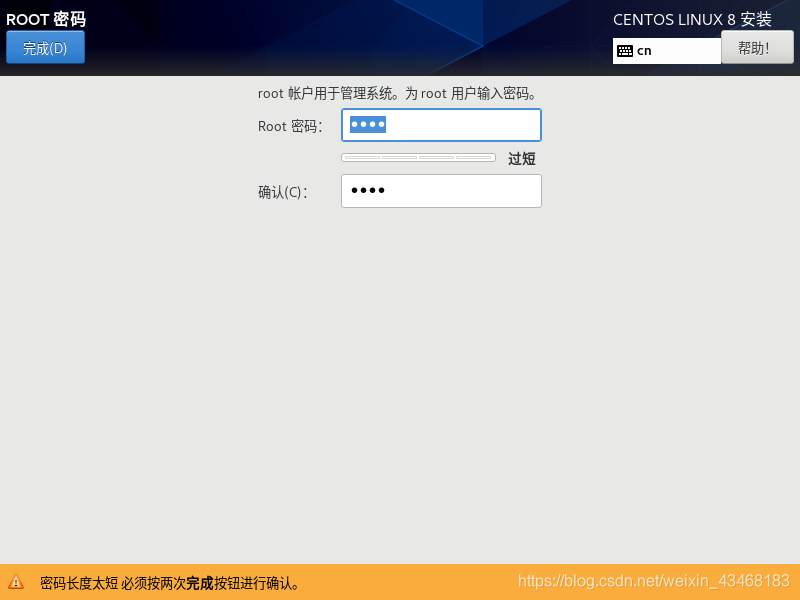This screenshot has height=600, width=800.
Task: Click the ROOT 密码 page title
Action: (46, 19)
